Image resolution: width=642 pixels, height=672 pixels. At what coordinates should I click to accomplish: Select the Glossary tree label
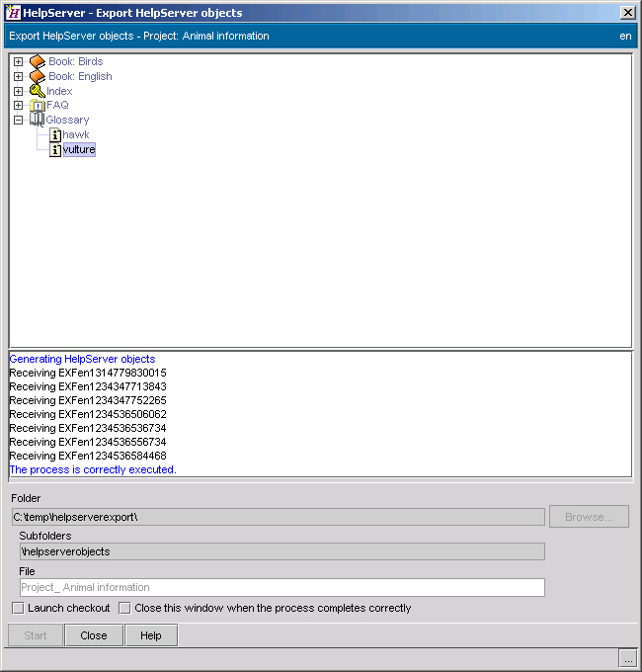[x=67, y=120]
